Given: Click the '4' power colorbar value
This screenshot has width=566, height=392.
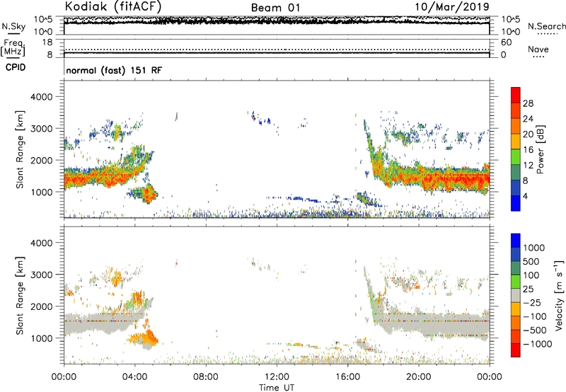Looking at the screenshot, I should click(525, 196).
